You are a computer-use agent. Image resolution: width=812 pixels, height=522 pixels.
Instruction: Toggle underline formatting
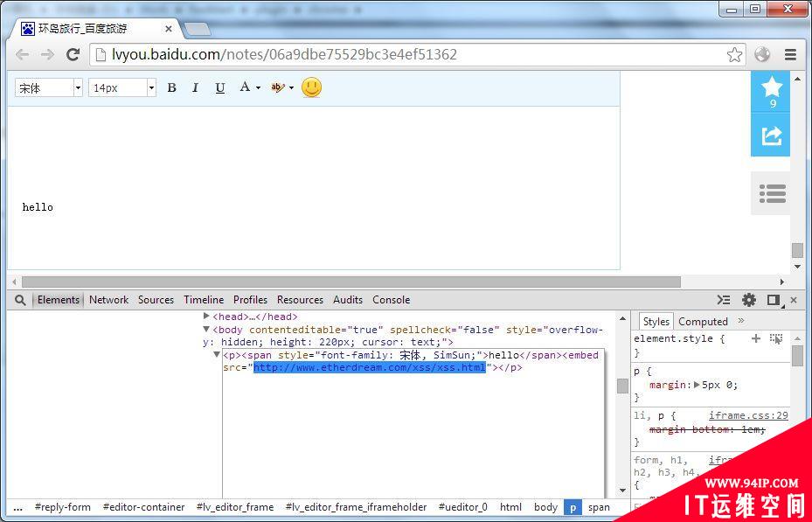pos(220,88)
